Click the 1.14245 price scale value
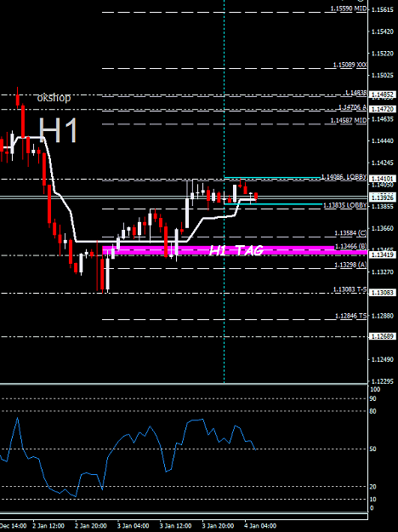398x532 pixels. pyautogui.click(x=383, y=163)
